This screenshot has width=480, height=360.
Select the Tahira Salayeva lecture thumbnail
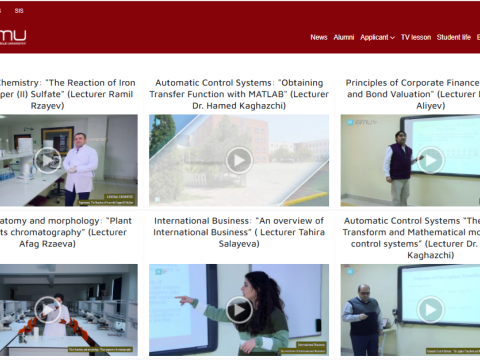click(x=239, y=310)
